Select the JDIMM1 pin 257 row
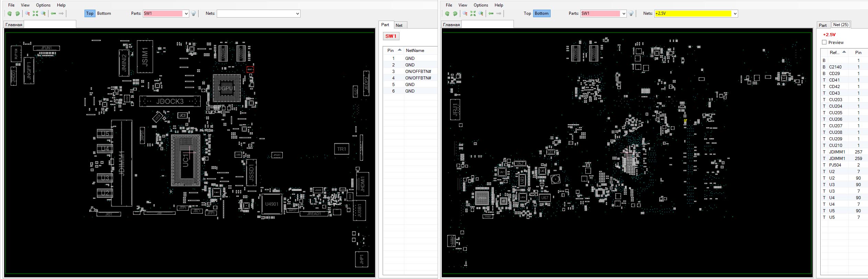This screenshot has width=868, height=279. point(844,152)
